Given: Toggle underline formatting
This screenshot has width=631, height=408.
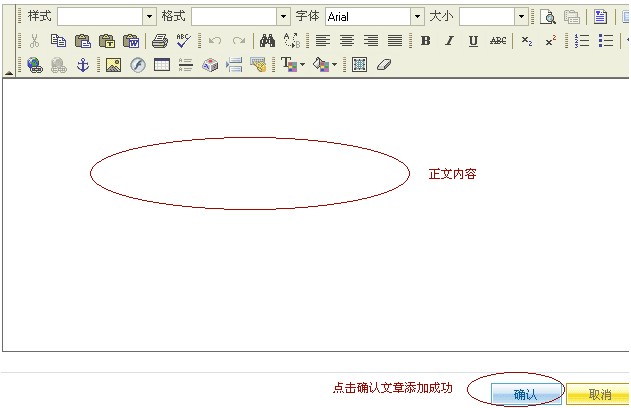Looking at the screenshot, I should click(x=473, y=41).
